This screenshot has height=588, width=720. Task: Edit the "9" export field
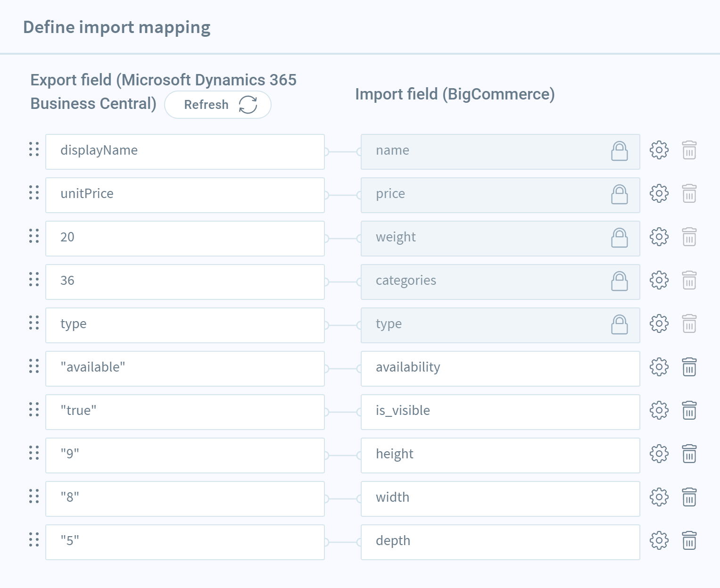click(185, 455)
